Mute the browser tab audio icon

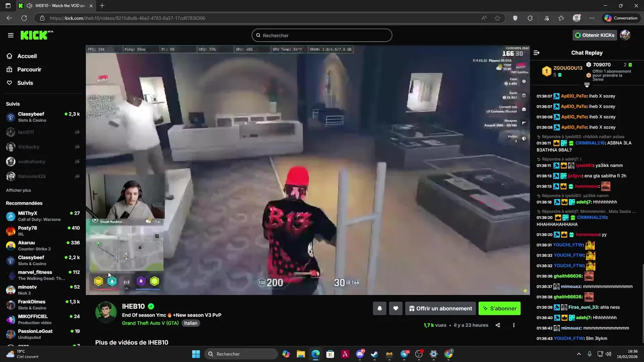[x=29, y=6]
